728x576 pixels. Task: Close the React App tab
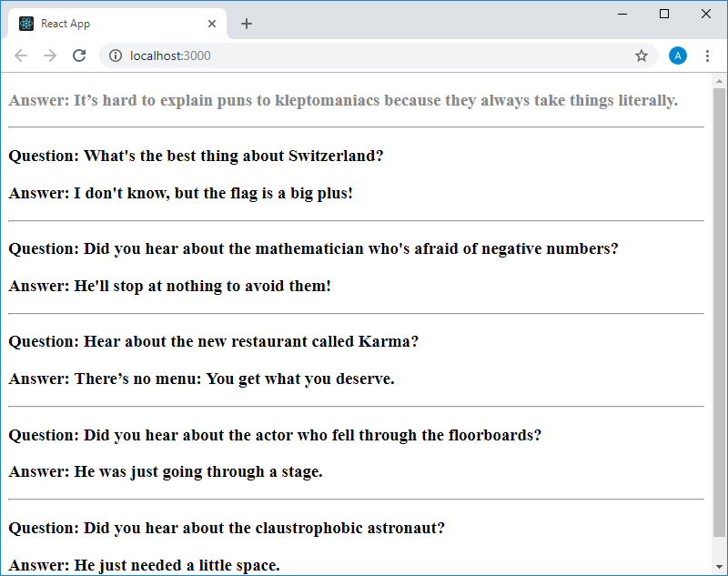pyautogui.click(x=212, y=24)
